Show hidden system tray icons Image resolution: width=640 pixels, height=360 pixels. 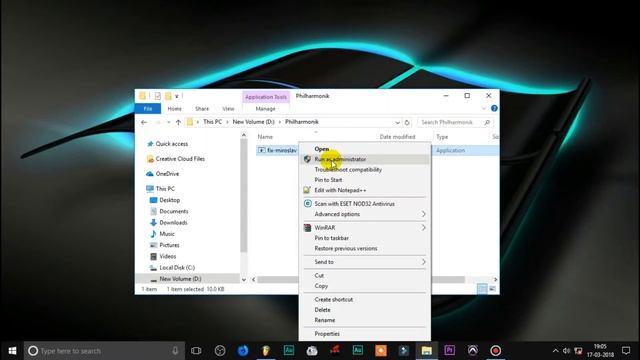coord(555,351)
